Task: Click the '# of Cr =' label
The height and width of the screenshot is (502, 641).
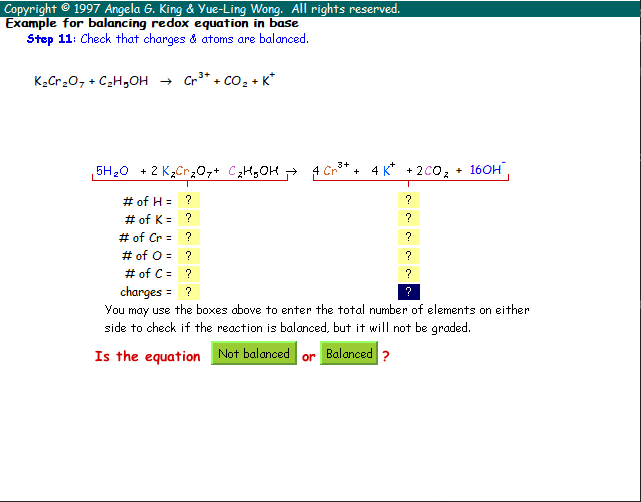Action: pyautogui.click(x=146, y=238)
